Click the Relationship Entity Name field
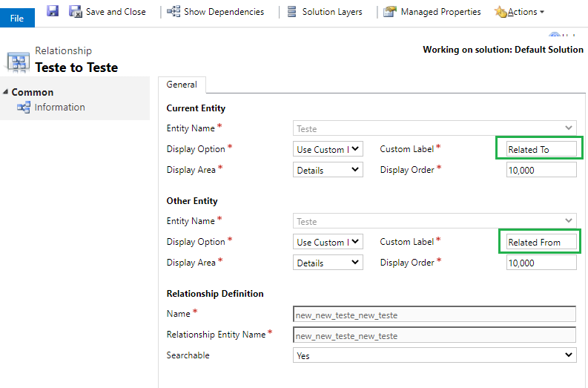This screenshot has height=388, width=588. (x=435, y=335)
